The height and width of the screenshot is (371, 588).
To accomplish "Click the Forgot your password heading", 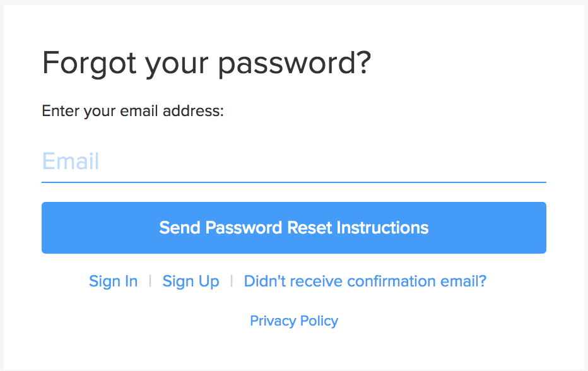I will point(206,64).
